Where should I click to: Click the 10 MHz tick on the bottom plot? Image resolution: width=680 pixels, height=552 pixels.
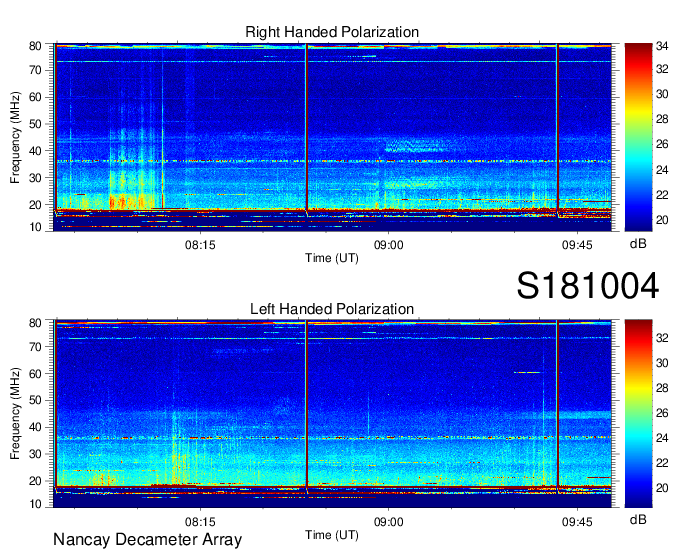[35, 504]
